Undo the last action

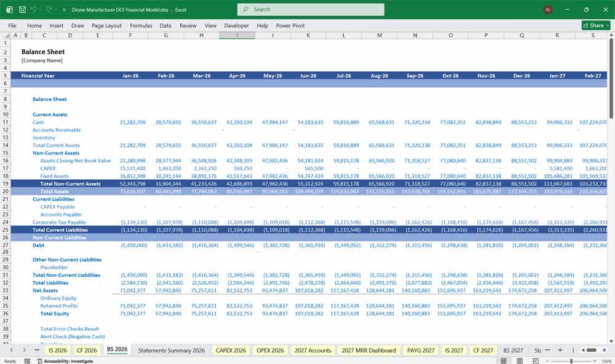pyautogui.click(x=34, y=9)
